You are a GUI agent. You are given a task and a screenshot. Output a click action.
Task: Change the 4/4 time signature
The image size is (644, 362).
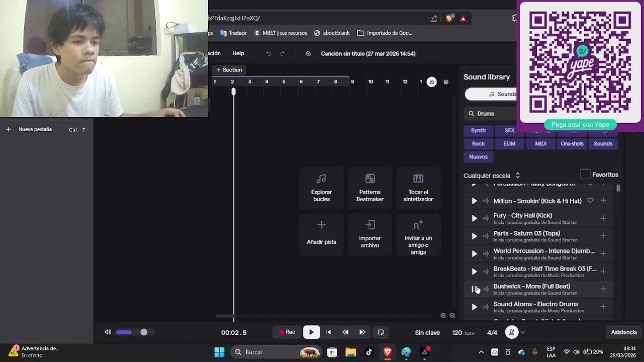492,332
